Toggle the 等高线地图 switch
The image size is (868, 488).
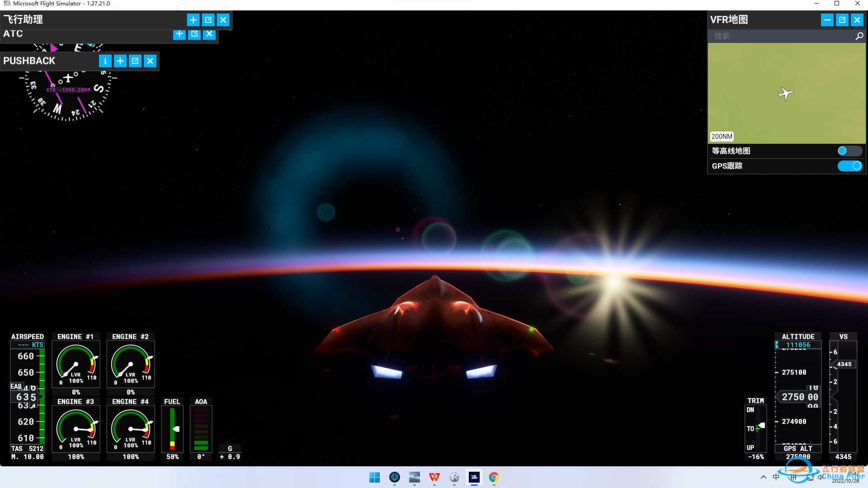(849, 151)
